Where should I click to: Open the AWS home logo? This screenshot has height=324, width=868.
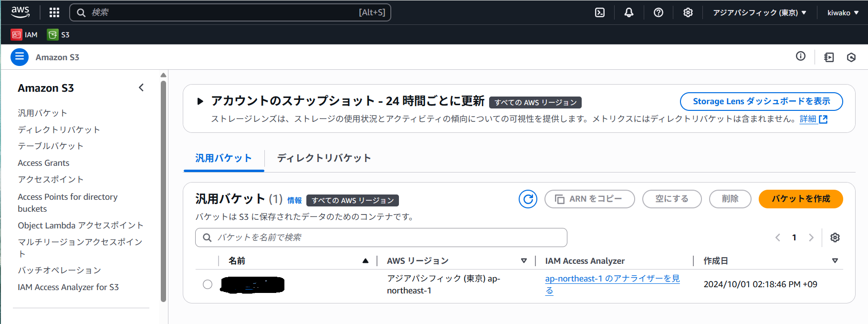tap(20, 12)
